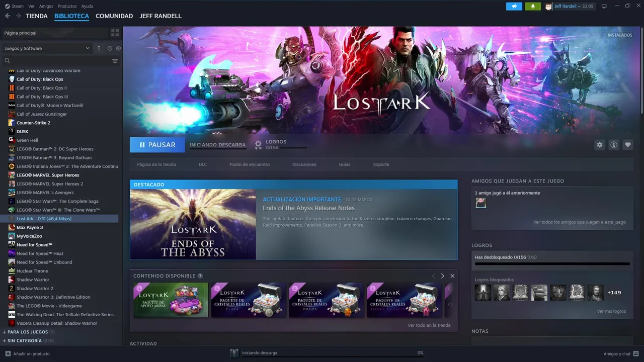Click the library search input field
Screen dimensions: 644x362
(60, 61)
